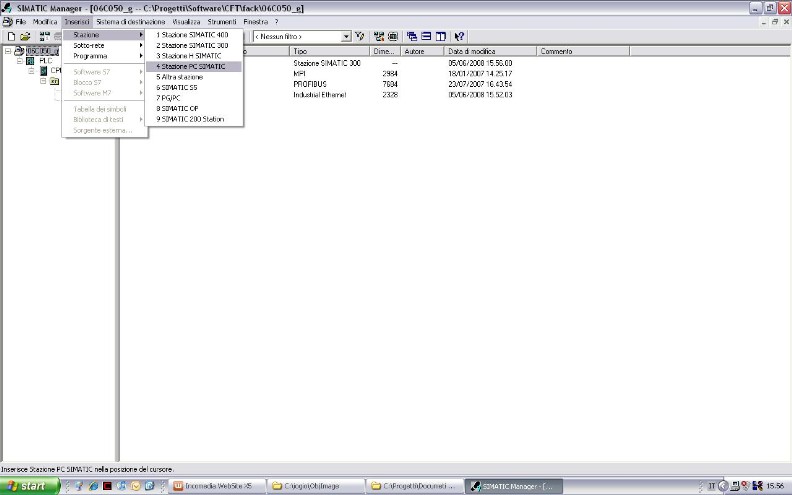Open the Finestra menu

pyautogui.click(x=256, y=22)
